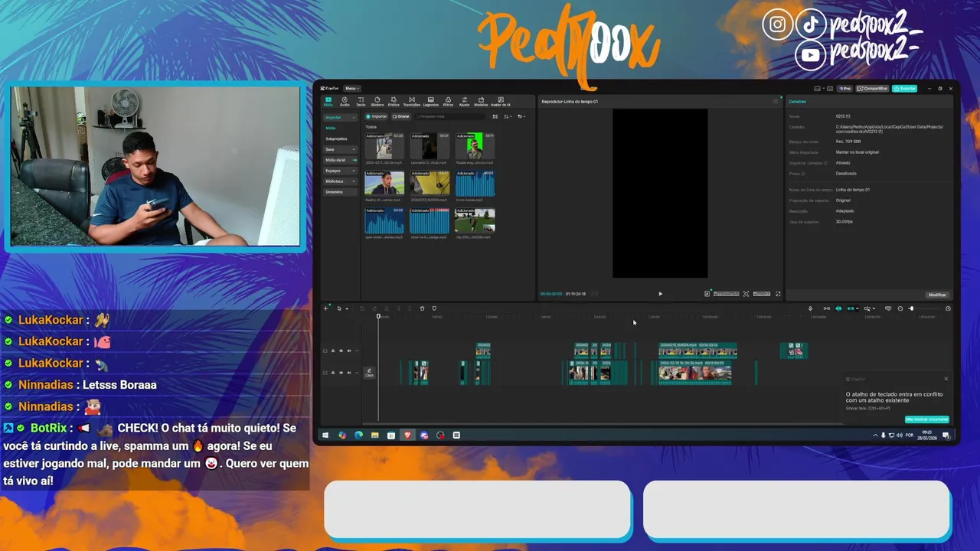Viewport: 980px width, 551px height.
Task: Toggle lock on the main video track
Action: tap(333, 373)
